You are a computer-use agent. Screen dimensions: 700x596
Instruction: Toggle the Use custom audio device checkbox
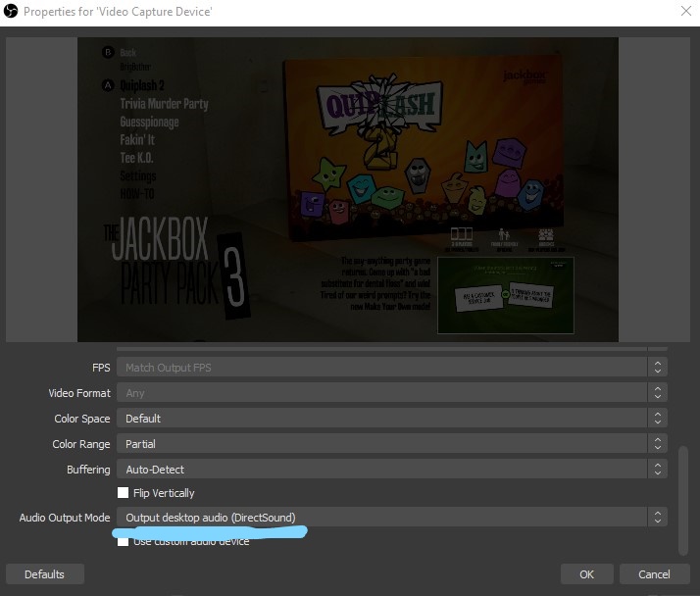coord(123,541)
